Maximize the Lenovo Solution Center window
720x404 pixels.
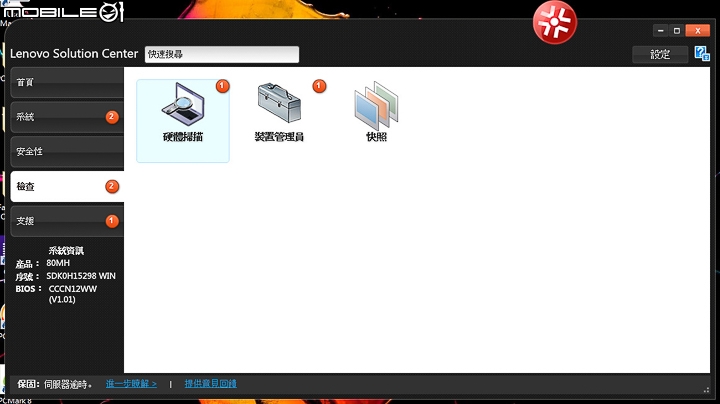676,31
